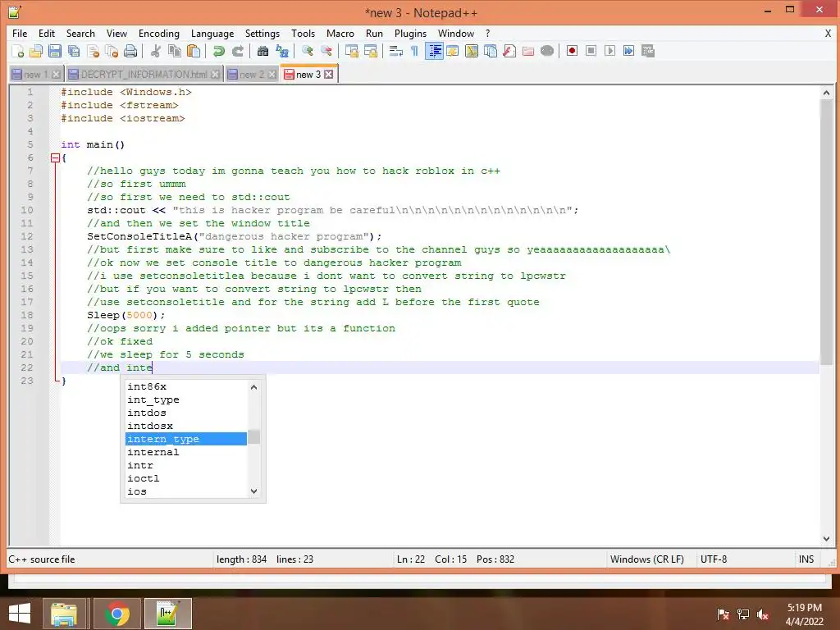This screenshot has height=630, width=840.
Task: Toggle word wrap in the toolbar
Action: point(396,51)
